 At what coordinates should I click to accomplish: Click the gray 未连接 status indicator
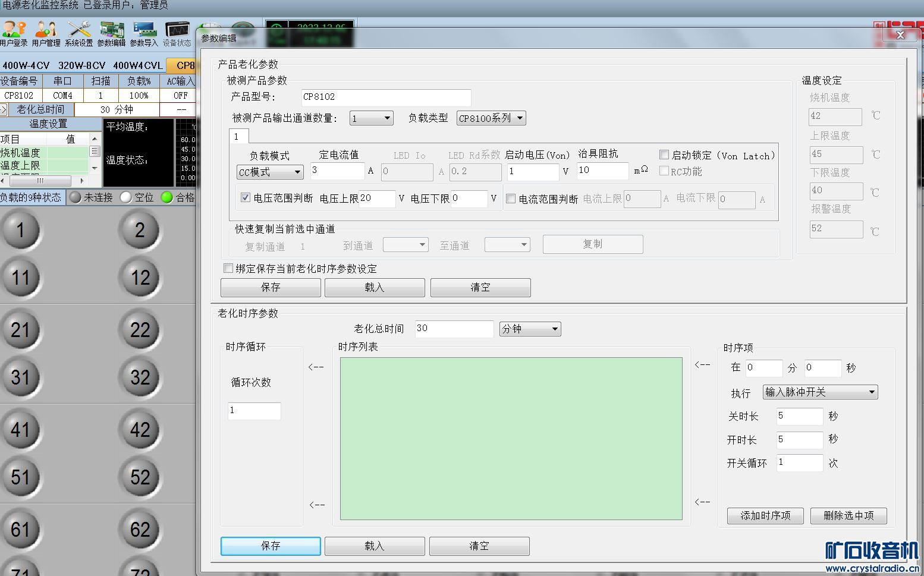click(x=76, y=197)
